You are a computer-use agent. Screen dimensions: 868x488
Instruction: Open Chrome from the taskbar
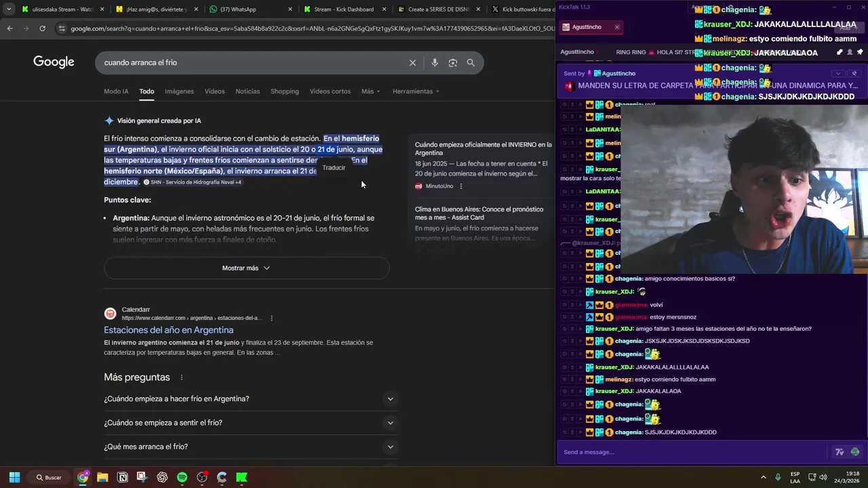[x=83, y=477]
